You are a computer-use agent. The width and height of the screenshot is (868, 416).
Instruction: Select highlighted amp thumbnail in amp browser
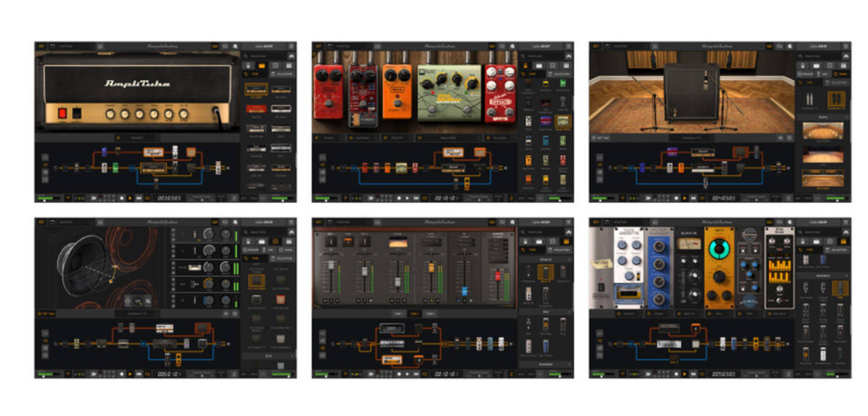point(255,90)
